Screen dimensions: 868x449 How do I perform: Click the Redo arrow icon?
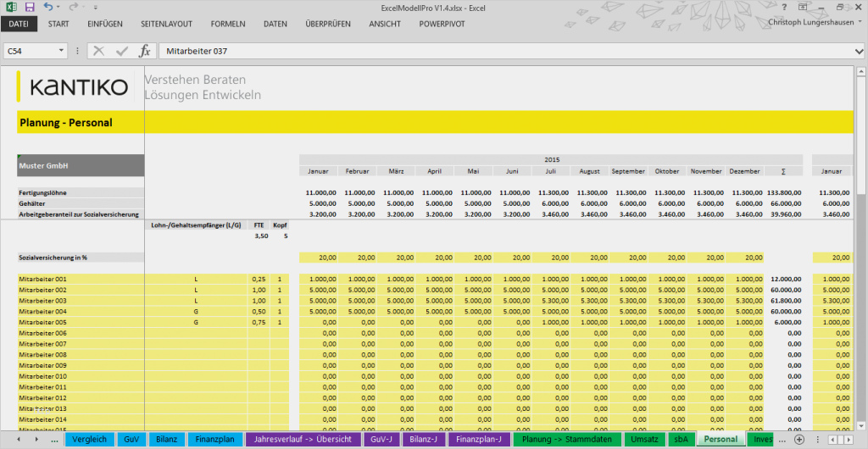point(73,7)
